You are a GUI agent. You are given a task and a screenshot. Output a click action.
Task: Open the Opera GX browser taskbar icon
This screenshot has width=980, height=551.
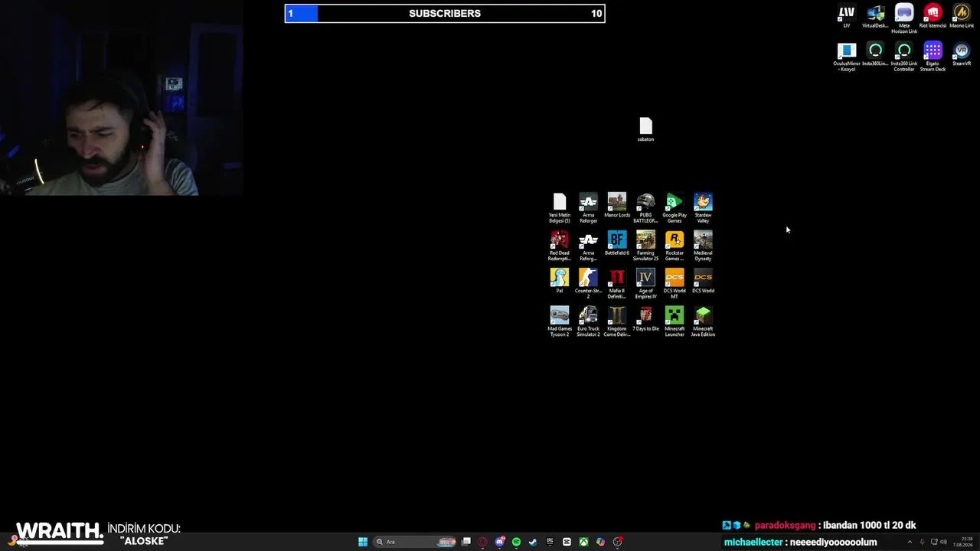coord(482,542)
